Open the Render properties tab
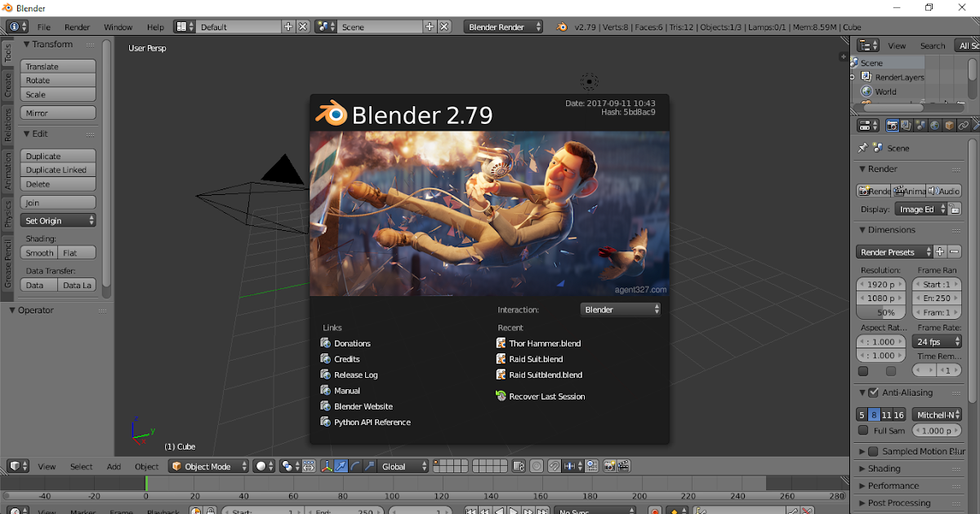Image resolution: width=980 pixels, height=514 pixels. pyautogui.click(x=893, y=126)
